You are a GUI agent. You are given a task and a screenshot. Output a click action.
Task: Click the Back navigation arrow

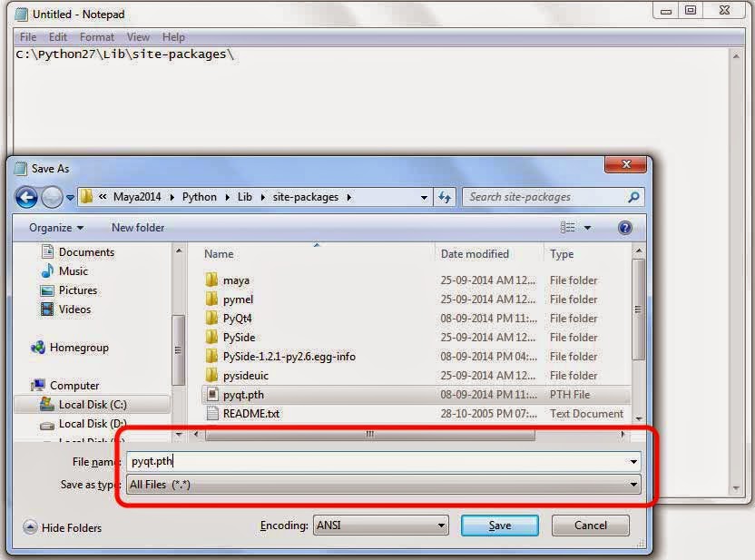(27, 196)
